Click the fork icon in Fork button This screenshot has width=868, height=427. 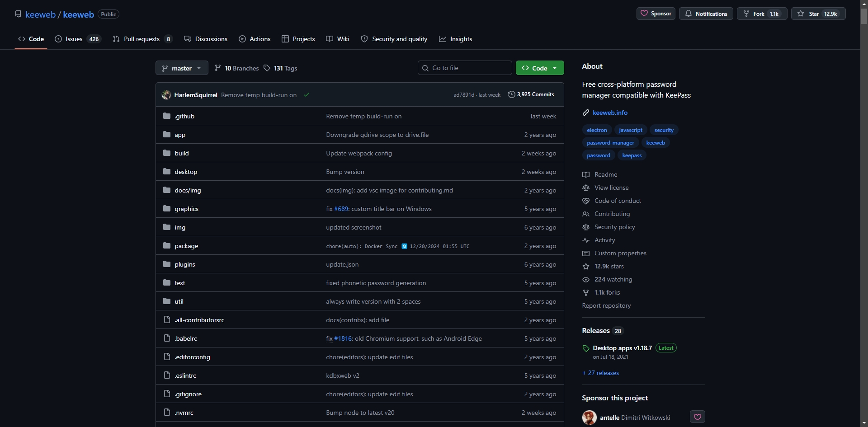coord(746,14)
